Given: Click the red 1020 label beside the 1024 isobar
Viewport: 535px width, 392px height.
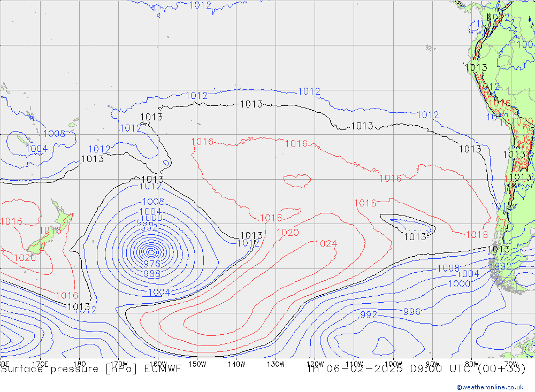Looking at the screenshot, I should (288, 232).
